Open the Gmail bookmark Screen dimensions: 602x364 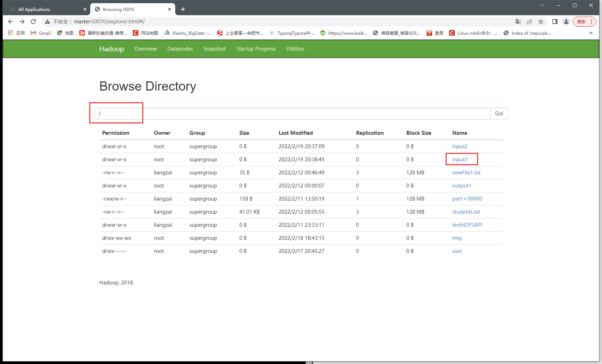point(41,33)
